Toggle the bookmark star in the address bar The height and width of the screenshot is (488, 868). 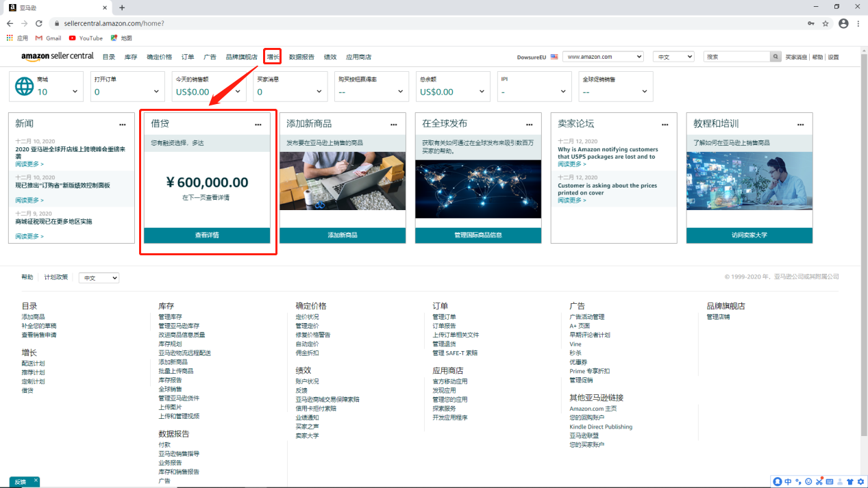tap(824, 22)
